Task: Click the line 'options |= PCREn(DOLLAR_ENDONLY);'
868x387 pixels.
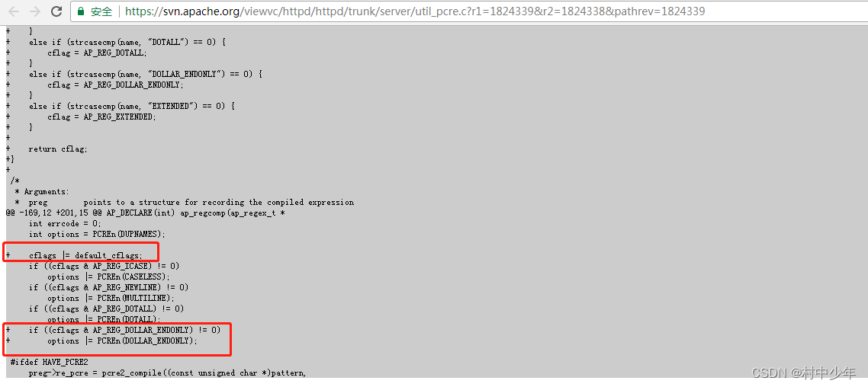Action: click(122, 341)
